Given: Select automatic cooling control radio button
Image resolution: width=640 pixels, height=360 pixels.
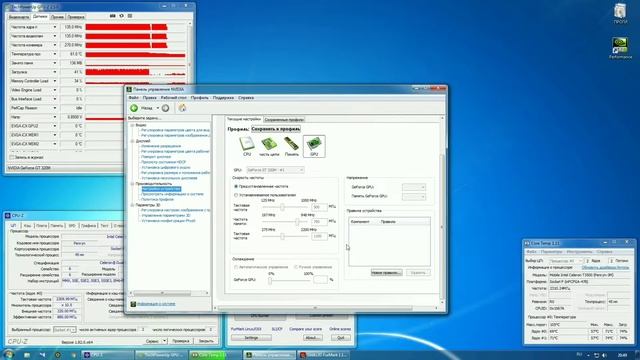Looking at the screenshot, I should [236, 267].
